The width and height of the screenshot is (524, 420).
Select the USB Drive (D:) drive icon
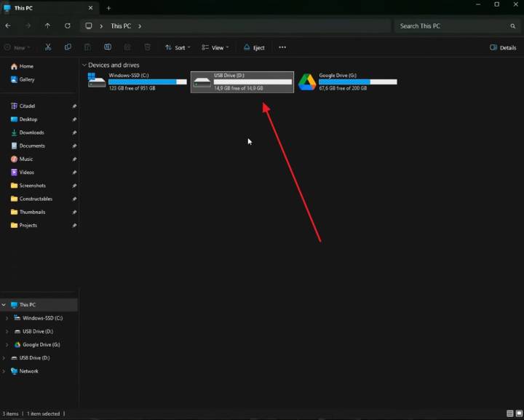coord(202,82)
